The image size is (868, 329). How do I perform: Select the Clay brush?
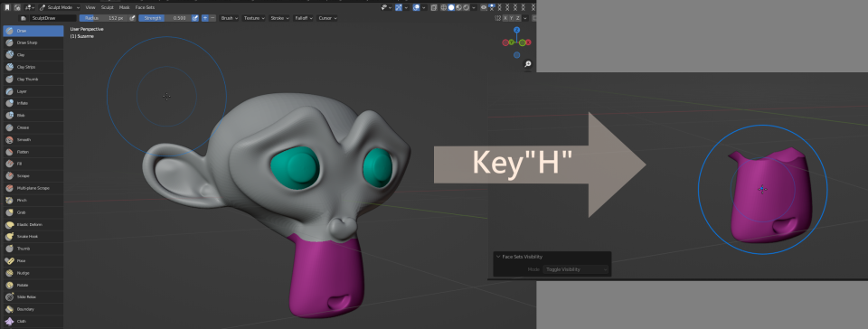33,55
